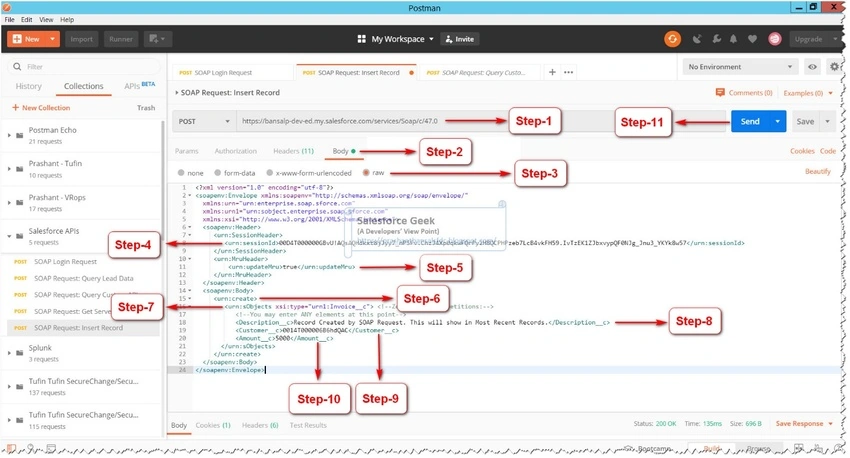The width and height of the screenshot is (850, 458).
Task: Click the Comments speech bubble icon
Action: click(720, 93)
